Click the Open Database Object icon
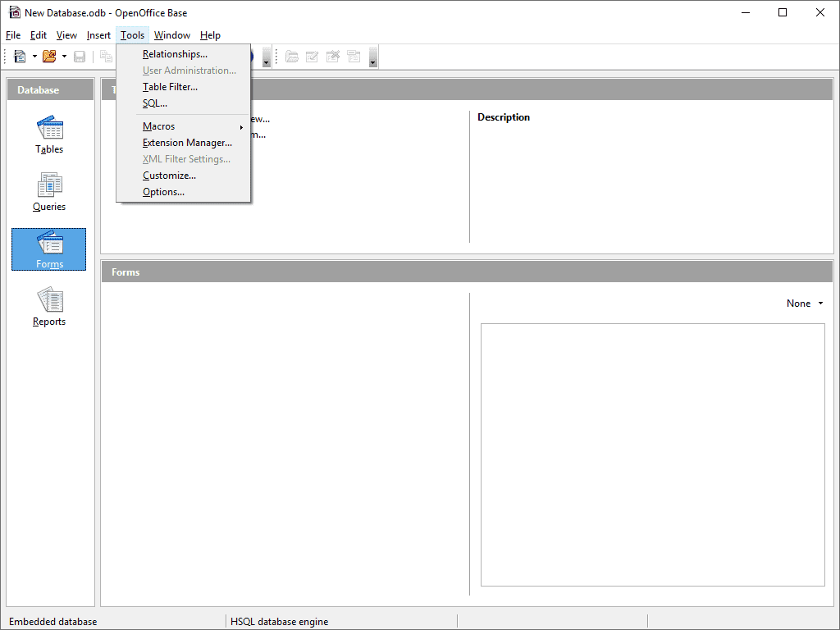The width and height of the screenshot is (840, 630). click(x=291, y=57)
